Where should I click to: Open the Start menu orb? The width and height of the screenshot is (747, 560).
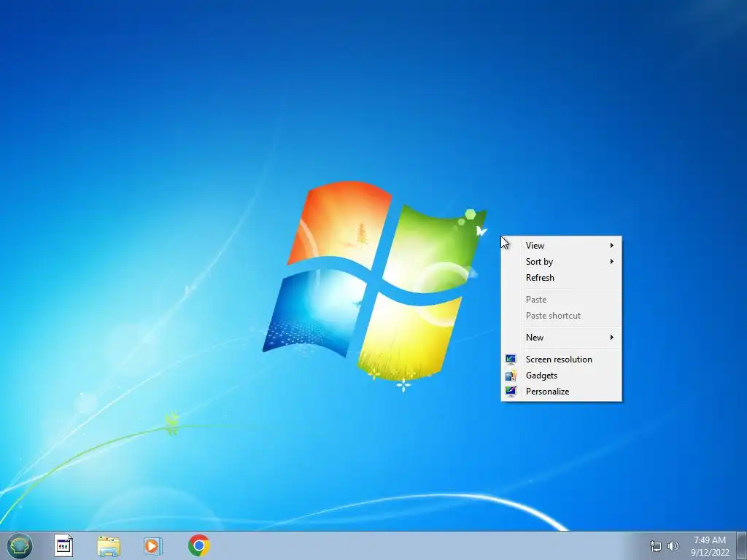point(20,545)
